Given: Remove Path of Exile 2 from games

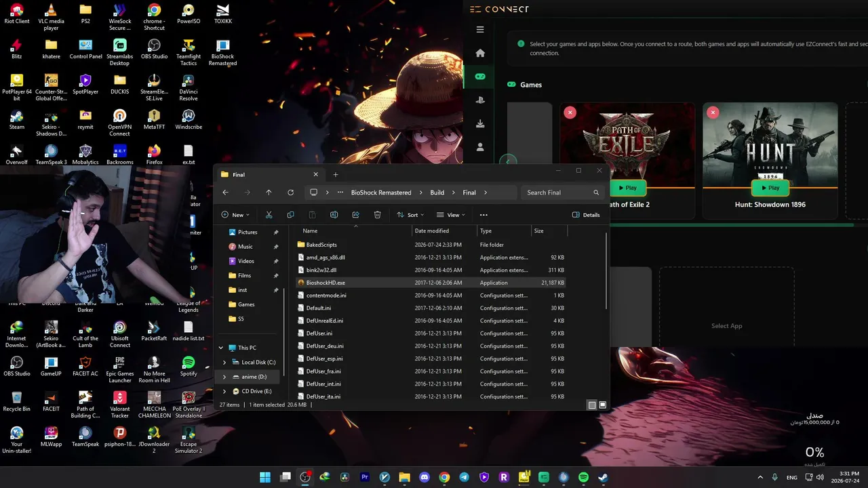Looking at the screenshot, I should point(570,113).
